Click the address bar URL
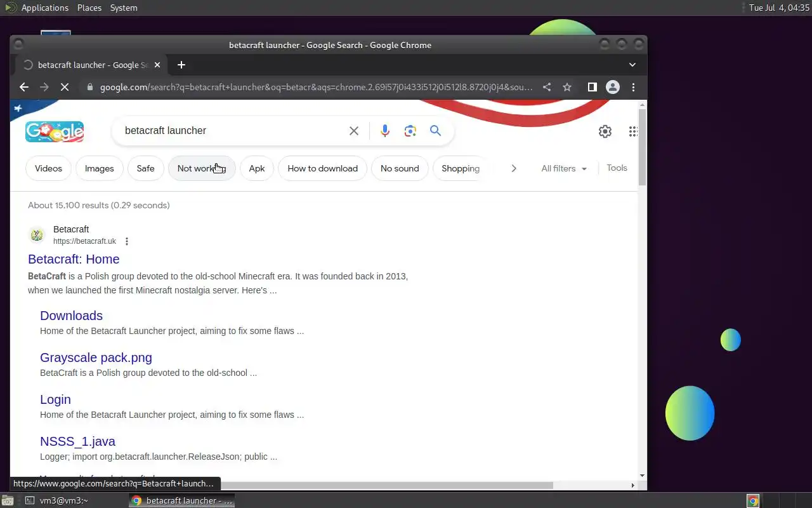812x508 pixels. pyautogui.click(x=316, y=87)
